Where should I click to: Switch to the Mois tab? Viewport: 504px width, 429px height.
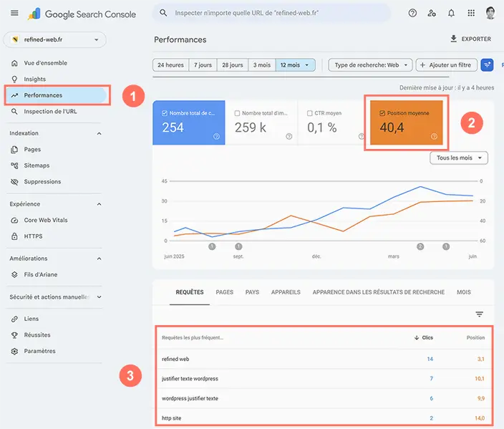click(463, 292)
